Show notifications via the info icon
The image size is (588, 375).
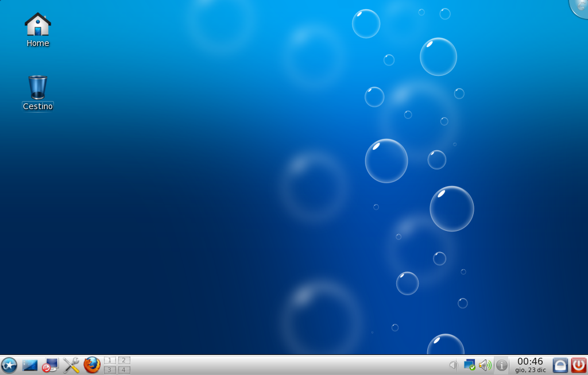[x=502, y=365]
